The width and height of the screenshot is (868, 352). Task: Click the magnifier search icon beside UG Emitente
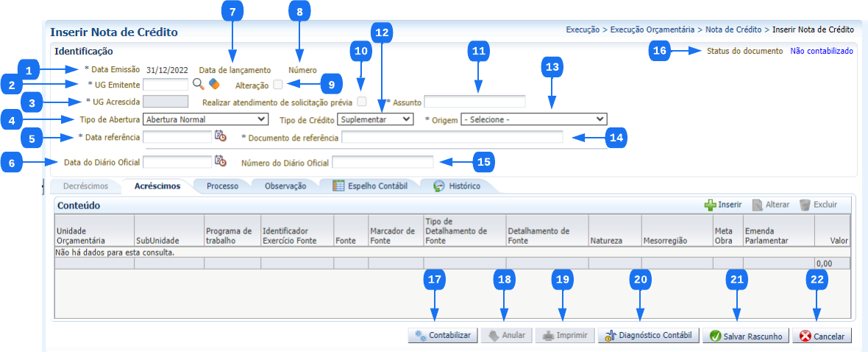point(199,84)
